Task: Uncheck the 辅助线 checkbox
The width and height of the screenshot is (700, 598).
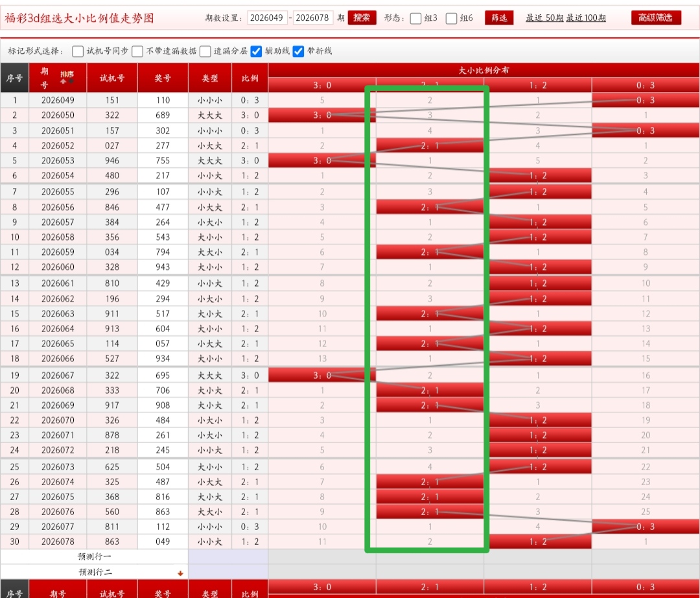Action: pyautogui.click(x=256, y=51)
